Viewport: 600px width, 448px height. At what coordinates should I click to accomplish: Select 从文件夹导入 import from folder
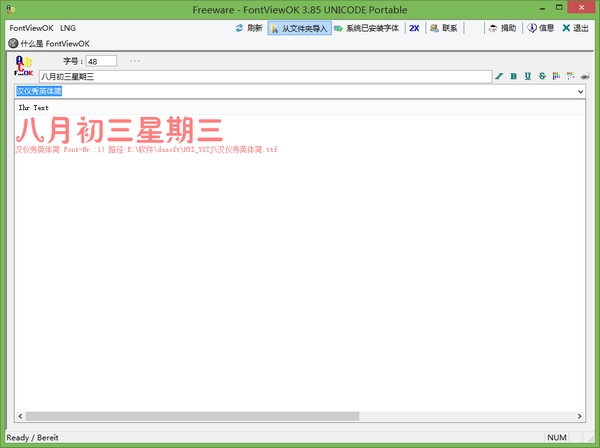[x=300, y=28]
